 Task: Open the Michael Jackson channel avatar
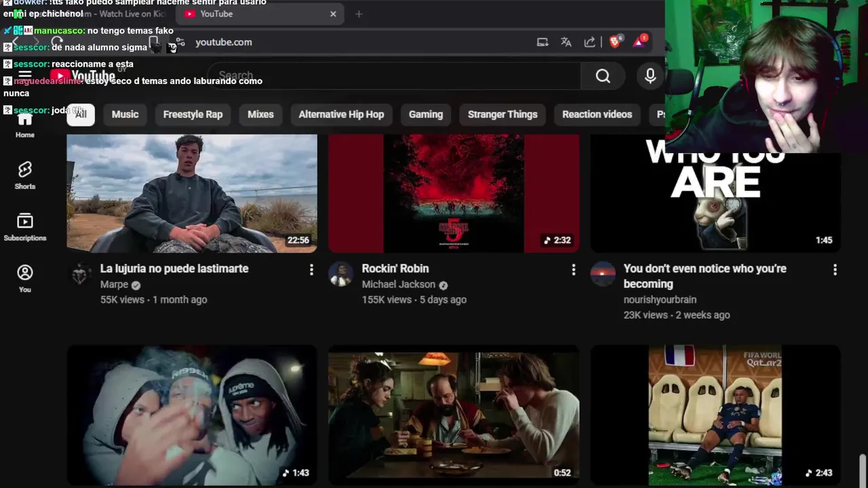point(340,274)
